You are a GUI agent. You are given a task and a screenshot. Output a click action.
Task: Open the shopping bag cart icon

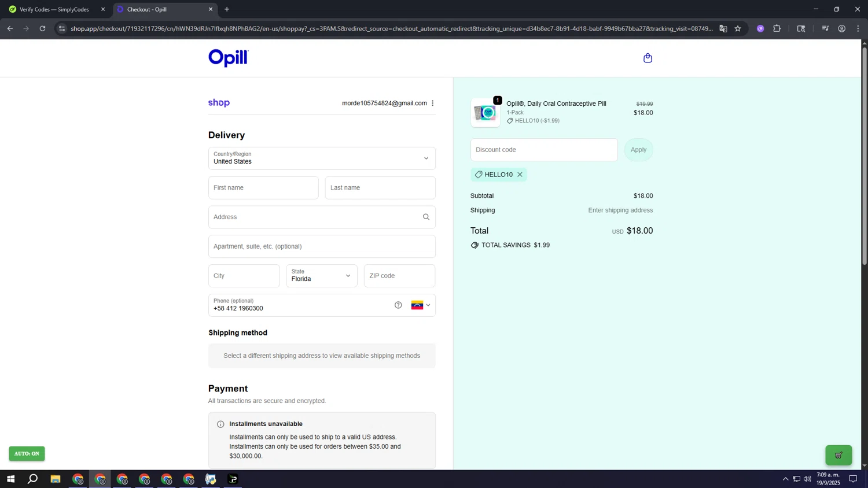(648, 58)
